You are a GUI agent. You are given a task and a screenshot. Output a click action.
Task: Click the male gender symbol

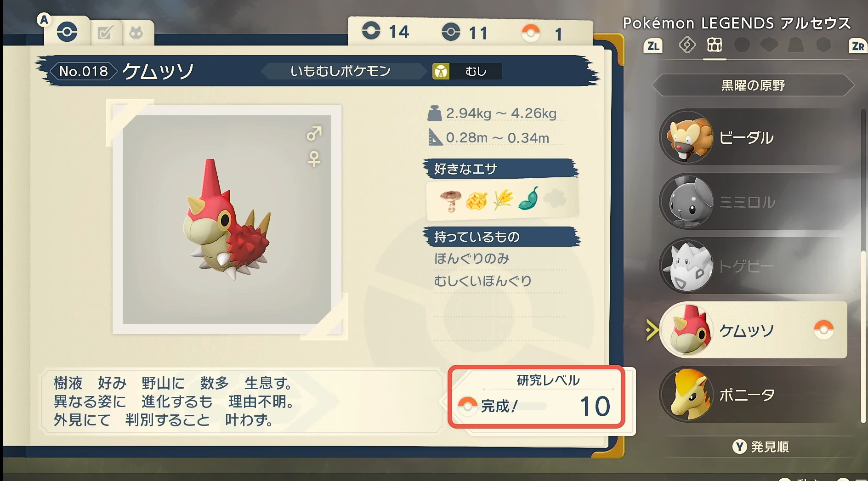point(314,133)
